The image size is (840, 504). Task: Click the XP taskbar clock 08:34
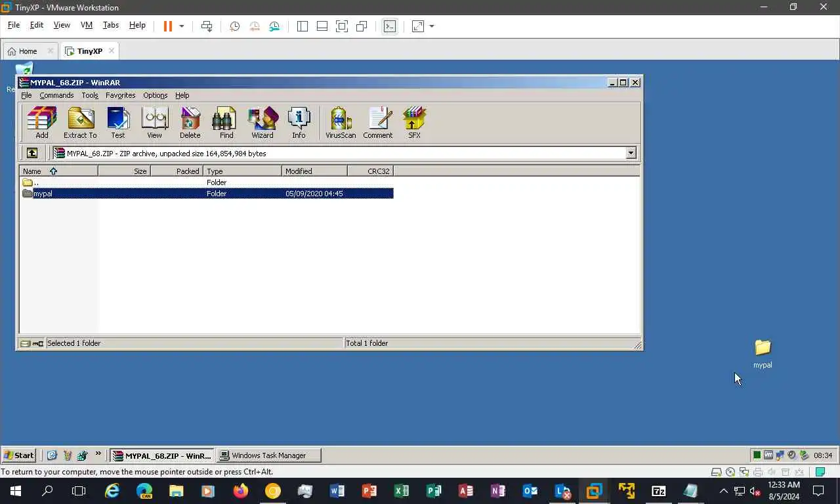pyautogui.click(x=823, y=455)
